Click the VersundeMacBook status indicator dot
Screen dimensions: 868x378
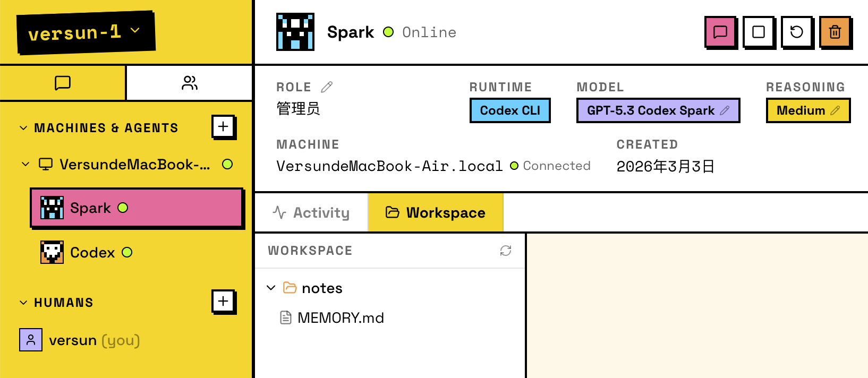[x=227, y=164]
